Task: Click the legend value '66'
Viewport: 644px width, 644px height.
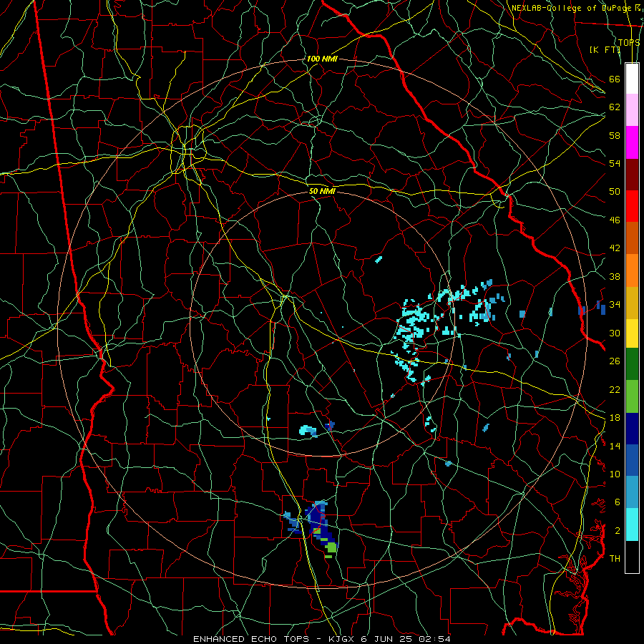Action: [x=615, y=79]
